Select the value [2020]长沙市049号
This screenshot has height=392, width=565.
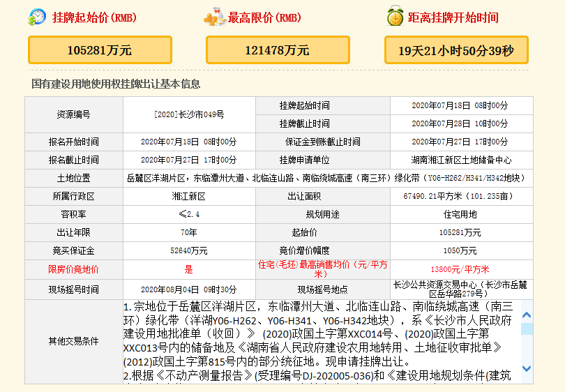tap(189, 114)
